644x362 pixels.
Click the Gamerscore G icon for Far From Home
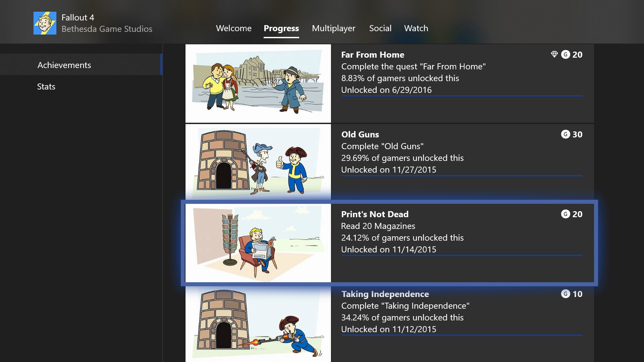pyautogui.click(x=566, y=54)
